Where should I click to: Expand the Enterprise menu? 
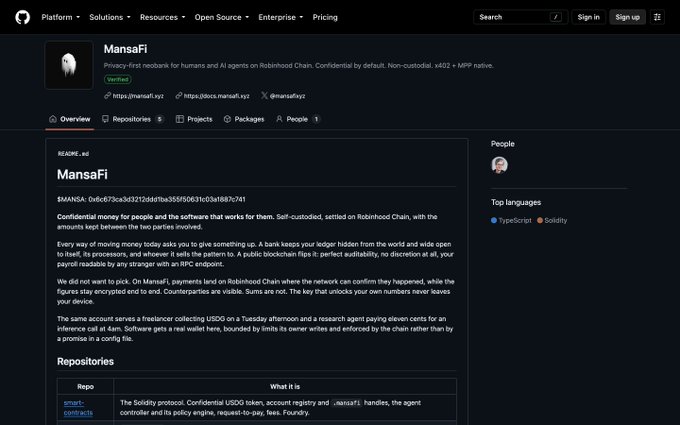(281, 17)
